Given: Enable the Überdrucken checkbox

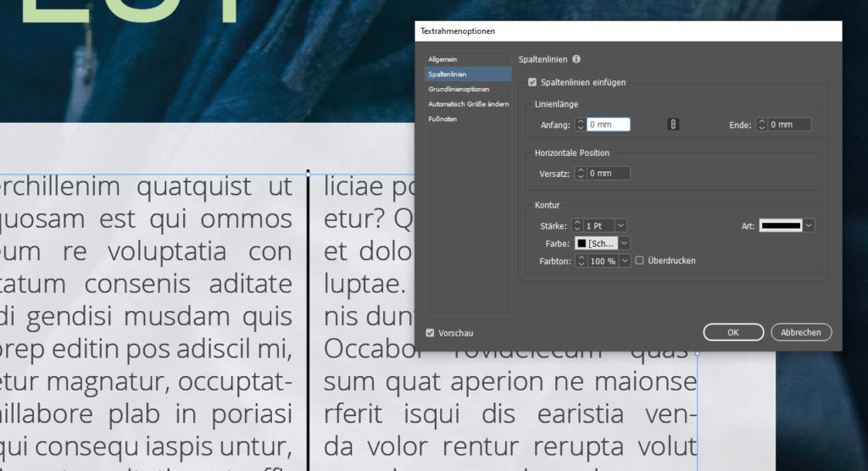Looking at the screenshot, I should tap(640, 261).
